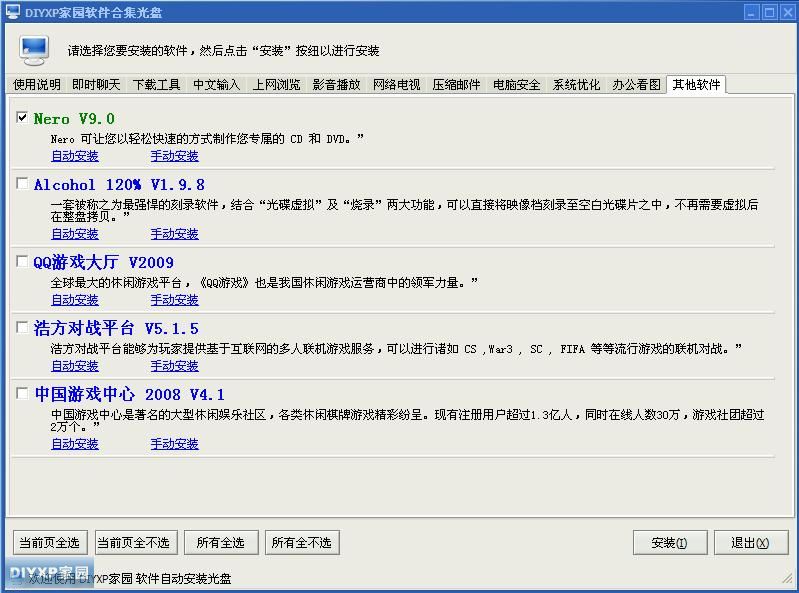Open the 使用说明 tab
The height and width of the screenshot is (593, 799).
[x=37, y=85]
